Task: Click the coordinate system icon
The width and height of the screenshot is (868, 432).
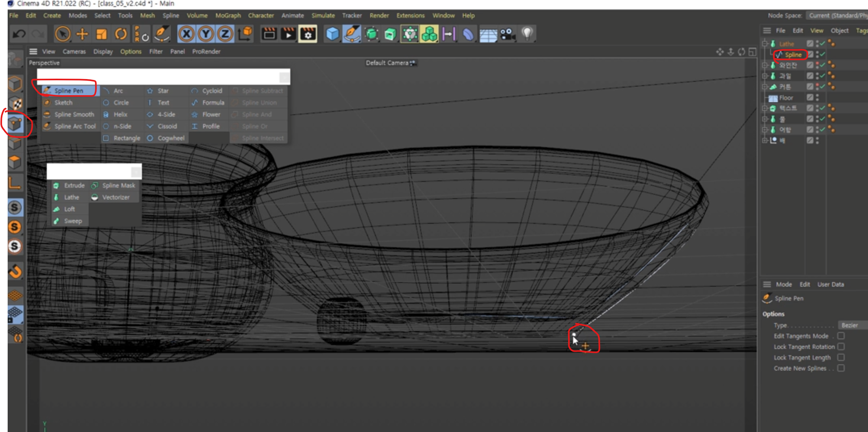Action: [245, 34]
